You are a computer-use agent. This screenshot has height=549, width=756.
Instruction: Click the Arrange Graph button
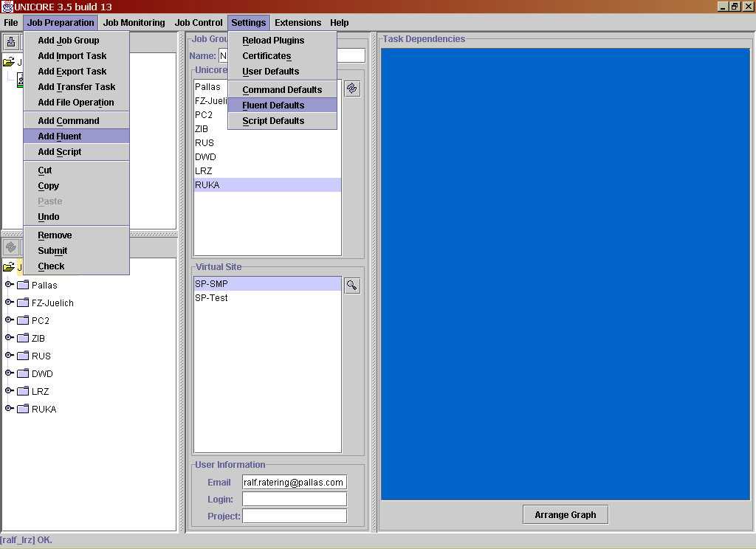click(x=566, y=515)
